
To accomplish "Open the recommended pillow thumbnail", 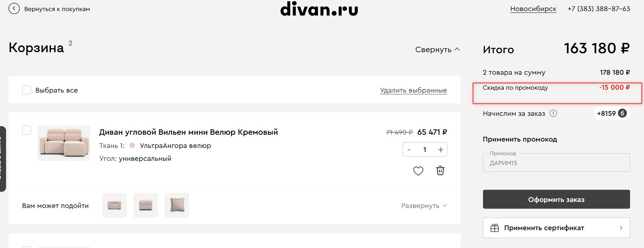I will tap(177, 205).
